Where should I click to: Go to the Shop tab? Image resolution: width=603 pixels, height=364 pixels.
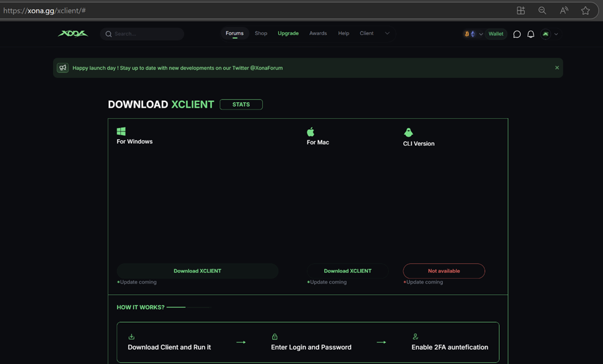pyautogui.click(x=261, y=33)
